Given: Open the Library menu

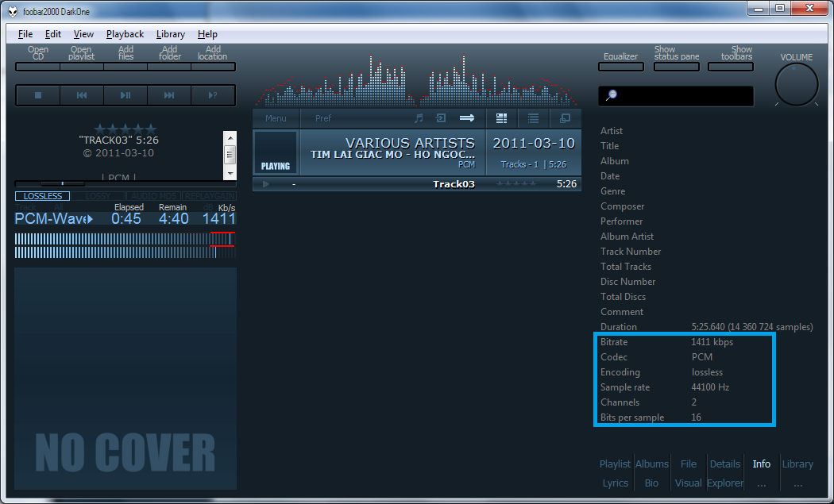Looking at the screenshot, I should click(171, 34).
